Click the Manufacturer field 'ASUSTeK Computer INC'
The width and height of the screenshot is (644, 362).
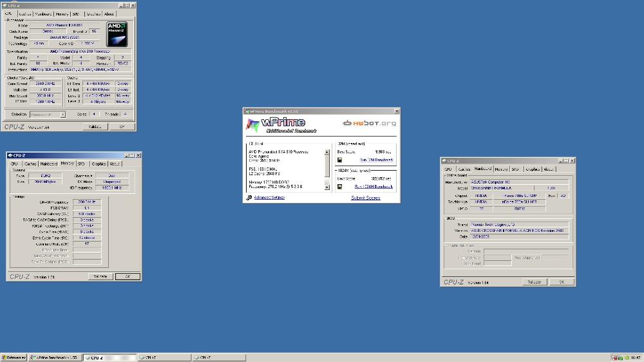(x=519, y=182)
